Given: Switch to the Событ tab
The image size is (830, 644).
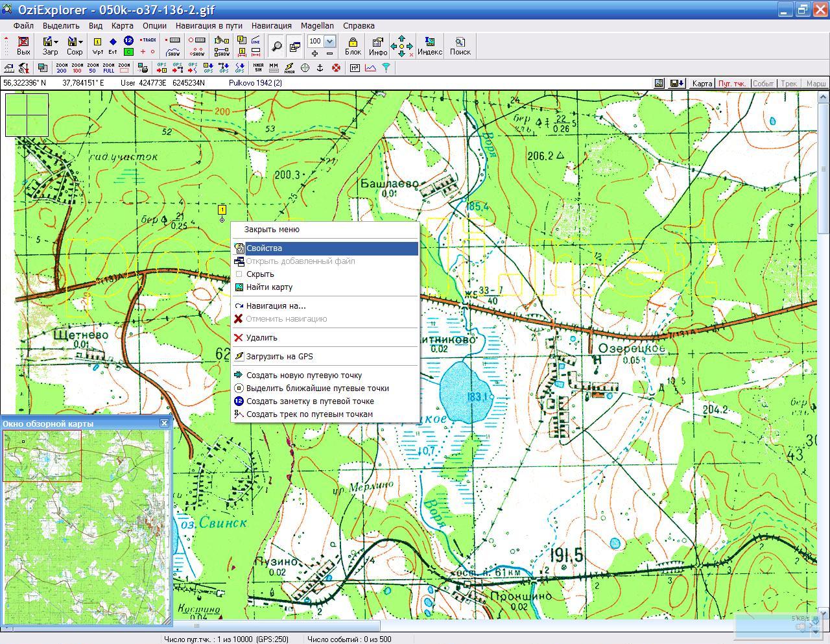Looking at the screenshot, I should pyautogui.click(x=763, y=84).
